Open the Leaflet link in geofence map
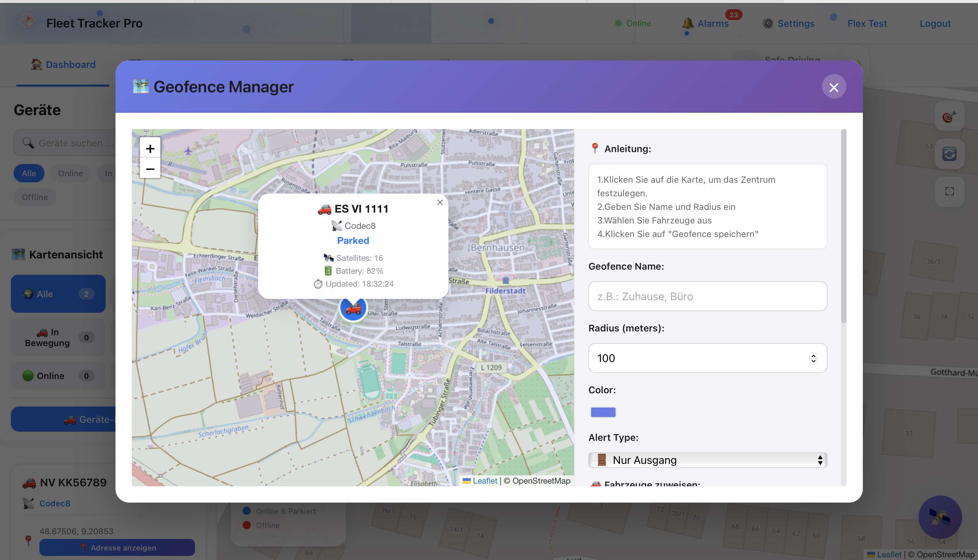This screenshot has width=978, height=560. pos(485,481)
